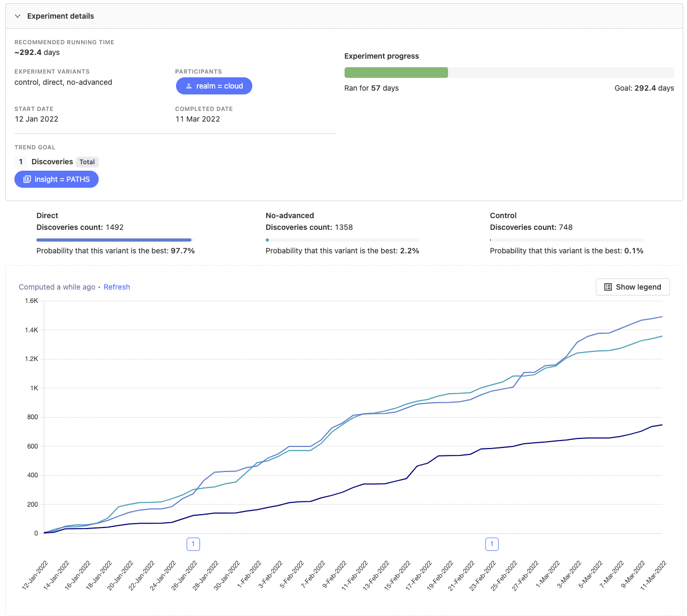Click the 11-Mar-2022 x-axis date label
Image resolution: width=687 pixels, height=616 pixels.
click(653, 575)
